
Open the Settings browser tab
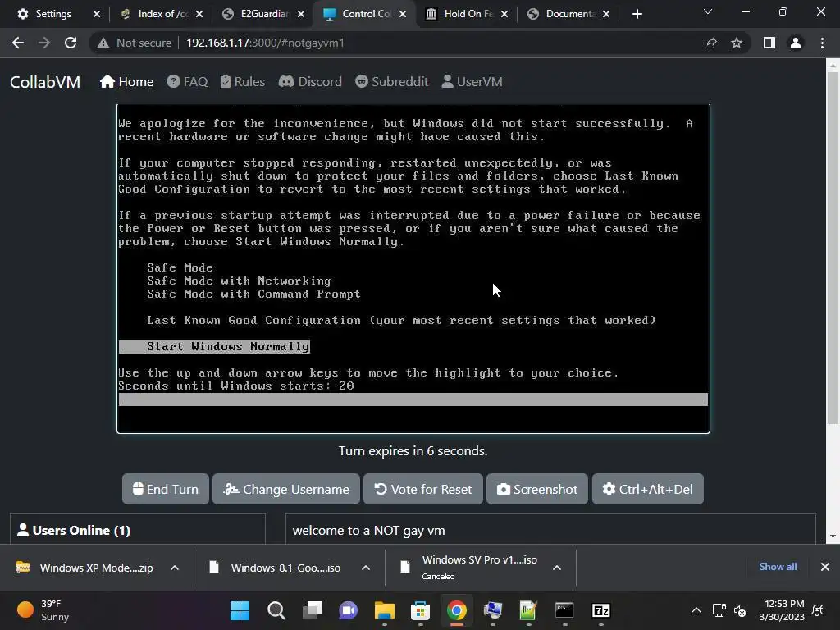point(52,14)
